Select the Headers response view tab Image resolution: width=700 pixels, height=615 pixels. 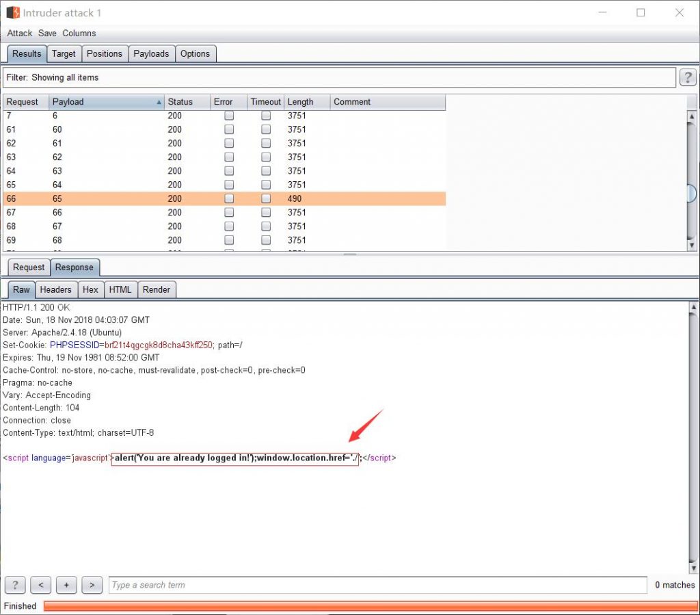pos(56,289)
